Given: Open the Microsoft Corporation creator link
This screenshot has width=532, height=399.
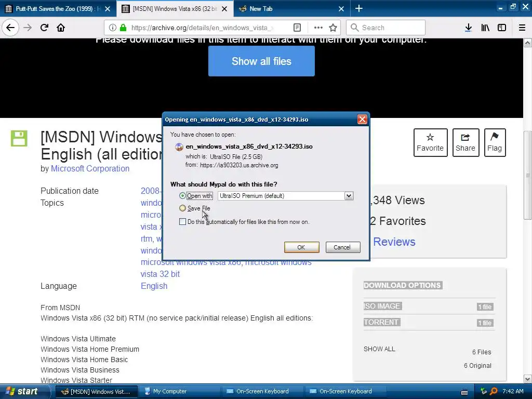Looking at the screenshot, I should point(90,169).
